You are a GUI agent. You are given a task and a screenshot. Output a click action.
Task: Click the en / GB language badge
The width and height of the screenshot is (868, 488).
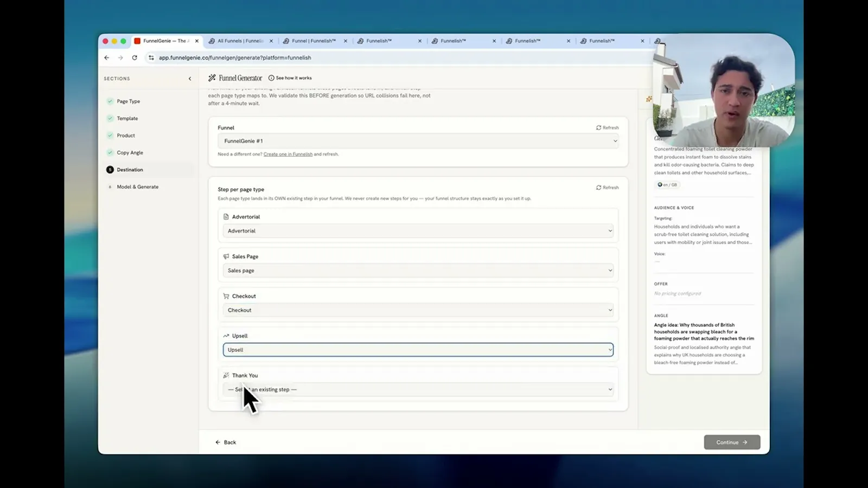pos(667,185)
